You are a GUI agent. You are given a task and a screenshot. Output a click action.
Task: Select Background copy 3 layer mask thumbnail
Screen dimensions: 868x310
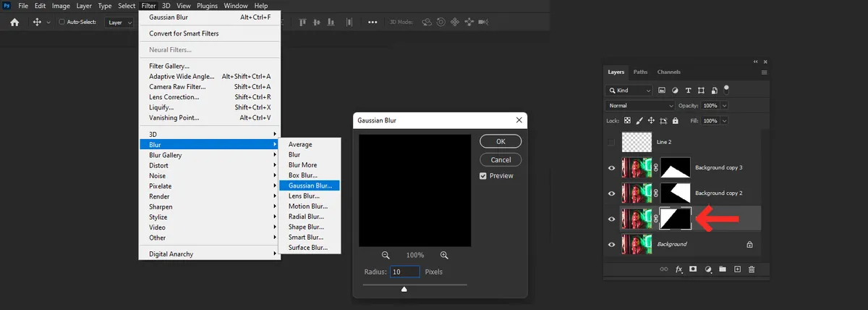(676, 168)
